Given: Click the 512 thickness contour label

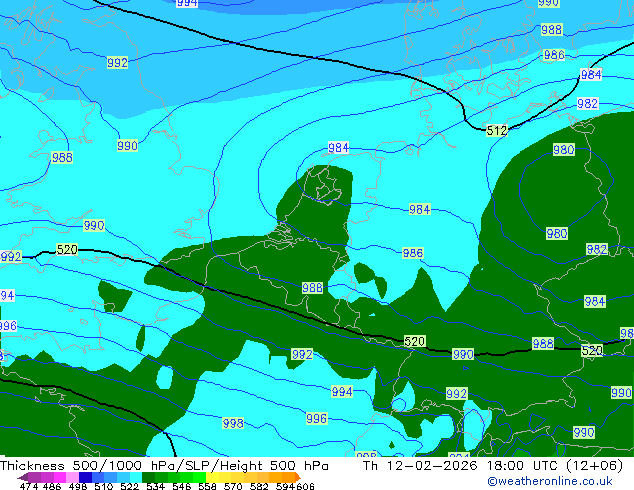Looking at the screenshot, I should pyautogui.click(x=497, y=131).
